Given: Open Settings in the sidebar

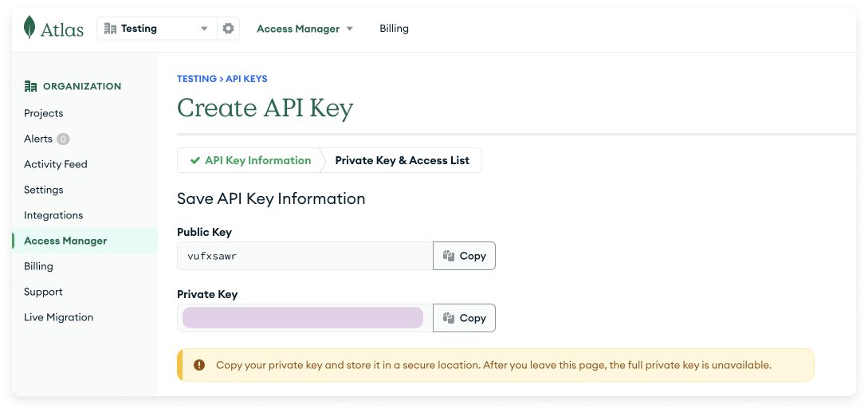Looking at the screenshot, I should coord(44,190).
